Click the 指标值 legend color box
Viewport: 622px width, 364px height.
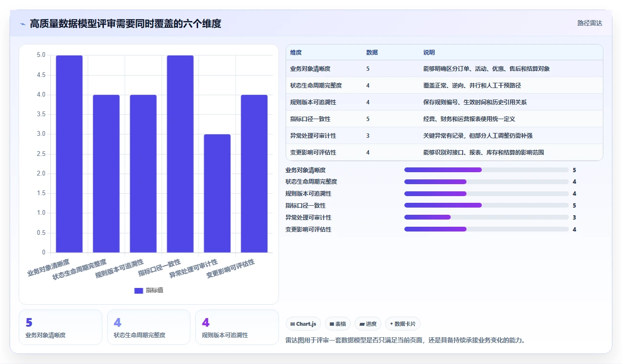[x=139, y=290]
